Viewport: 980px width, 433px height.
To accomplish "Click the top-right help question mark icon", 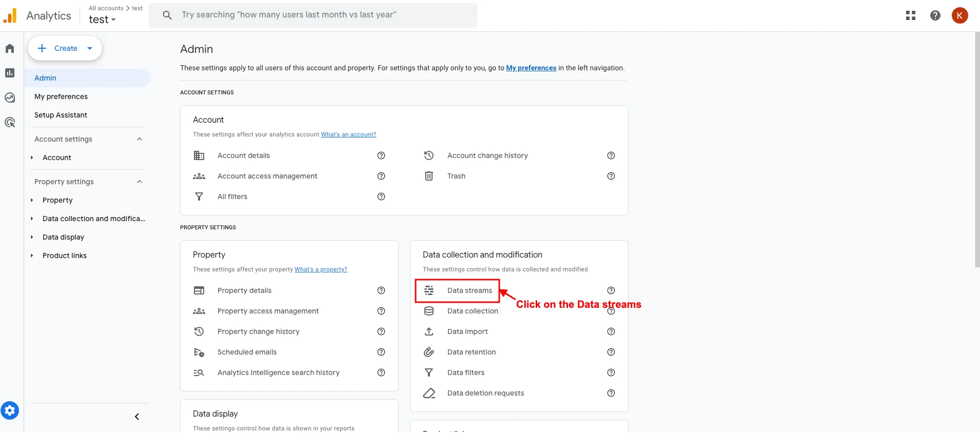I will pyautogui.click(x=935, y=15).
